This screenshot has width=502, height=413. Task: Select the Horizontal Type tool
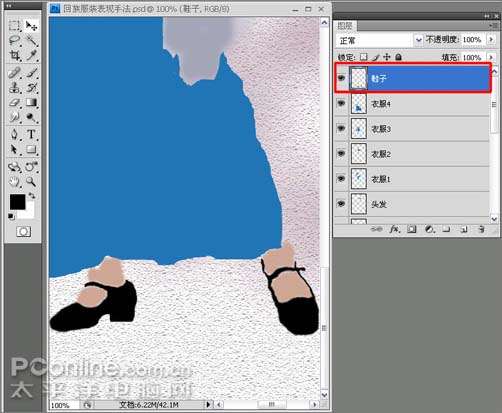coord(31,134)
